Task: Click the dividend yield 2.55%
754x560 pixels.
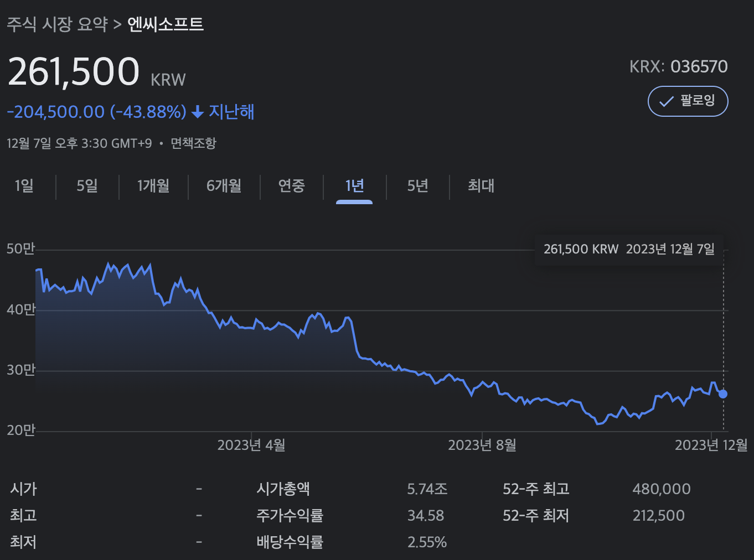Action: [427, 542]
